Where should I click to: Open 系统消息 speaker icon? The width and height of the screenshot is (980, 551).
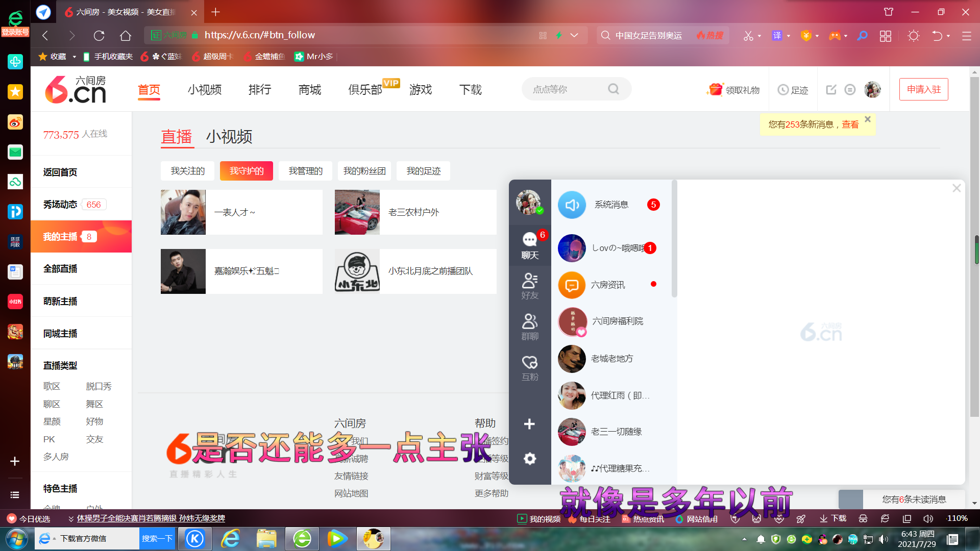572,205
